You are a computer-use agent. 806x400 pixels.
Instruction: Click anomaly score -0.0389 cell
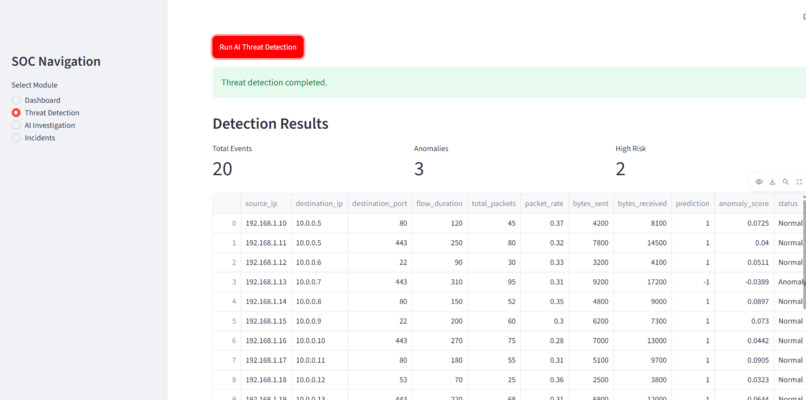pos(744,282)
